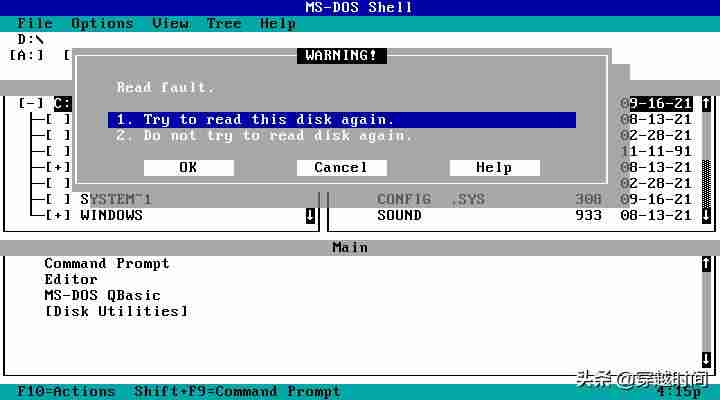
Task: Expand the WINDOWS directory
Action: click(58, 215)
